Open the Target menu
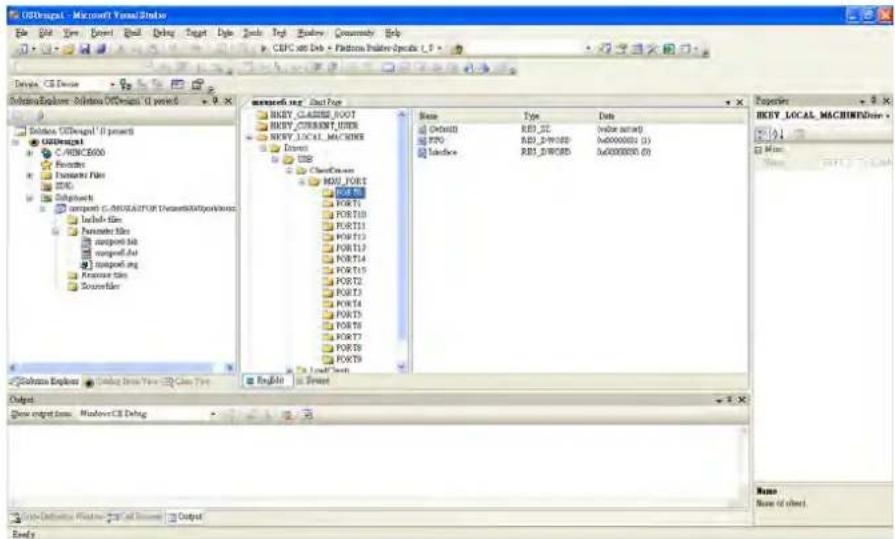 (x=196, y=33)
